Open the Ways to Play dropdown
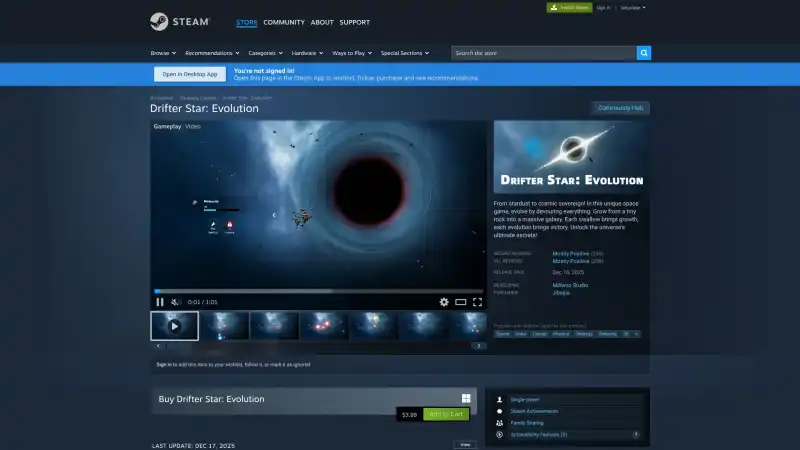800x450 pixels. click(352, 53)
